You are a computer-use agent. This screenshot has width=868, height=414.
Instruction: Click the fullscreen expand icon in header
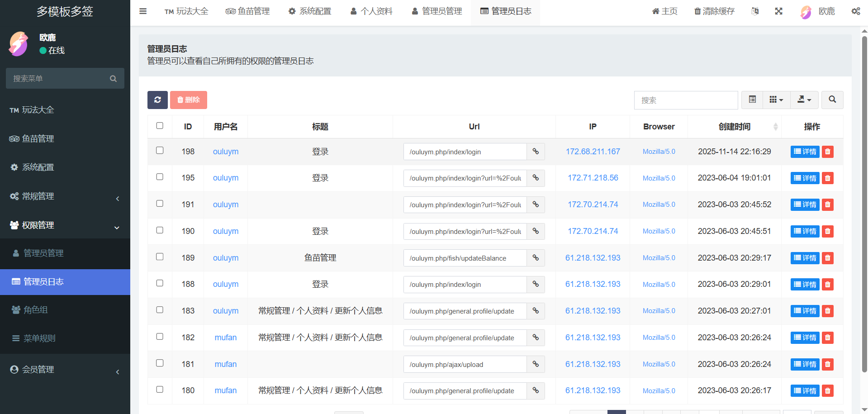point(778,11)
